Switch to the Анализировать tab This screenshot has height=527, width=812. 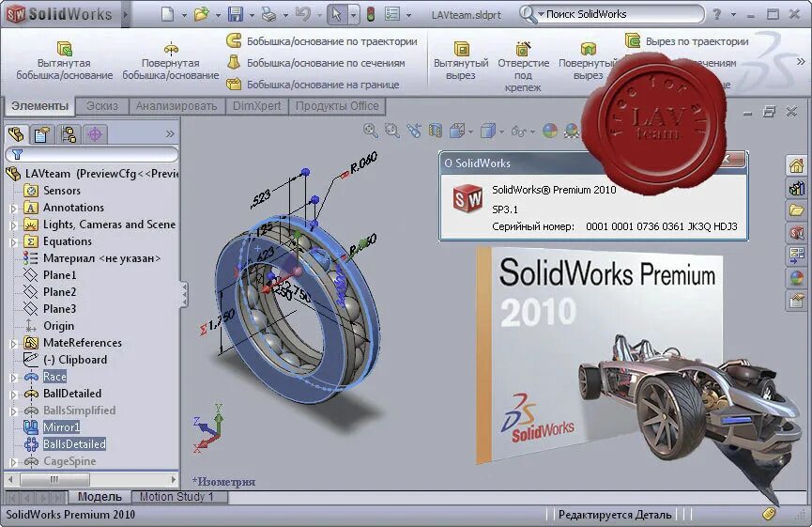[176, 106]
